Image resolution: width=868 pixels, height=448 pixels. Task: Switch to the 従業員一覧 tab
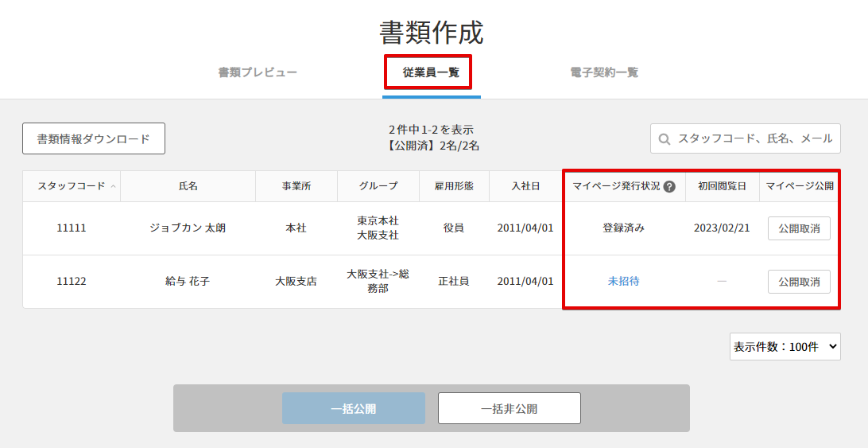point(430,72)
